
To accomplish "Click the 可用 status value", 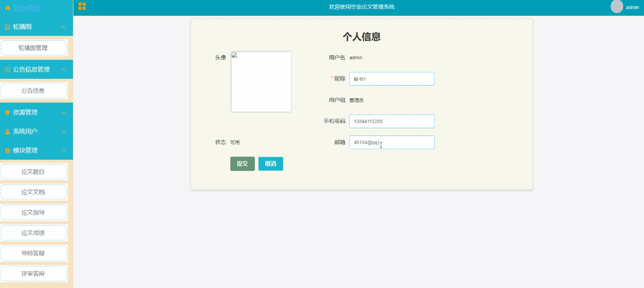I will pyautogui.click(x=235, y=143).
